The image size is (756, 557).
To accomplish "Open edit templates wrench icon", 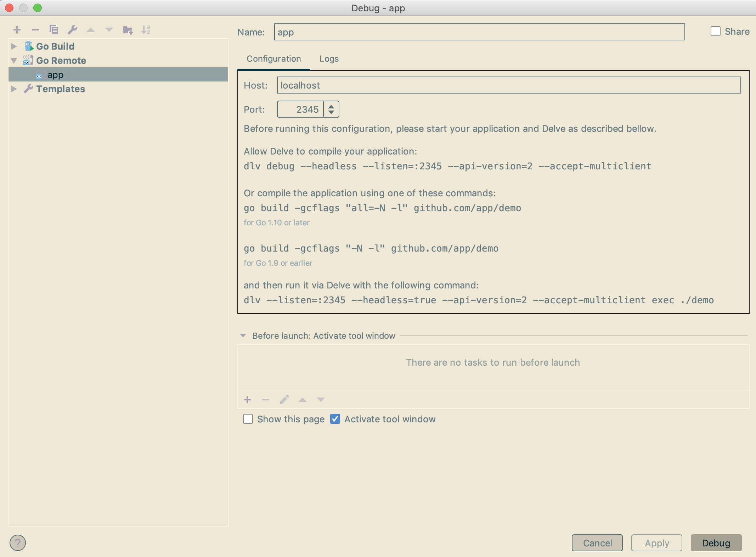I will point(72,30).
